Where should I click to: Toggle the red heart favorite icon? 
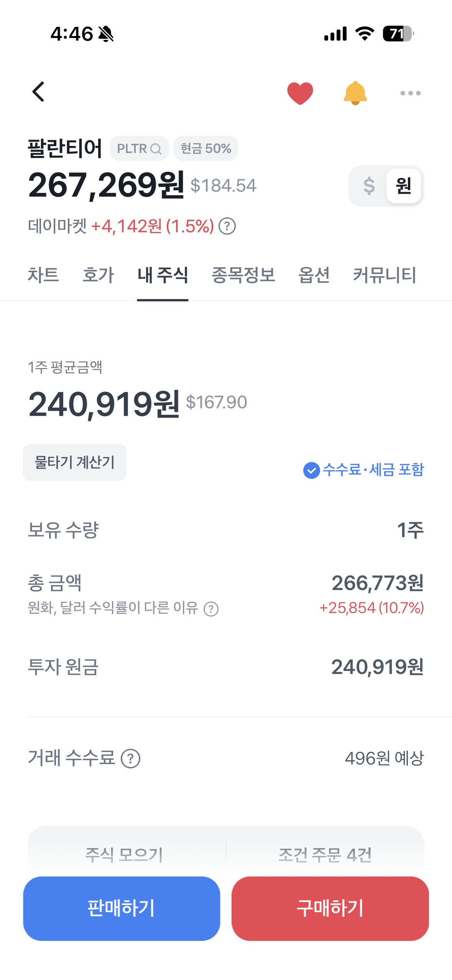(x=300, y=93)
